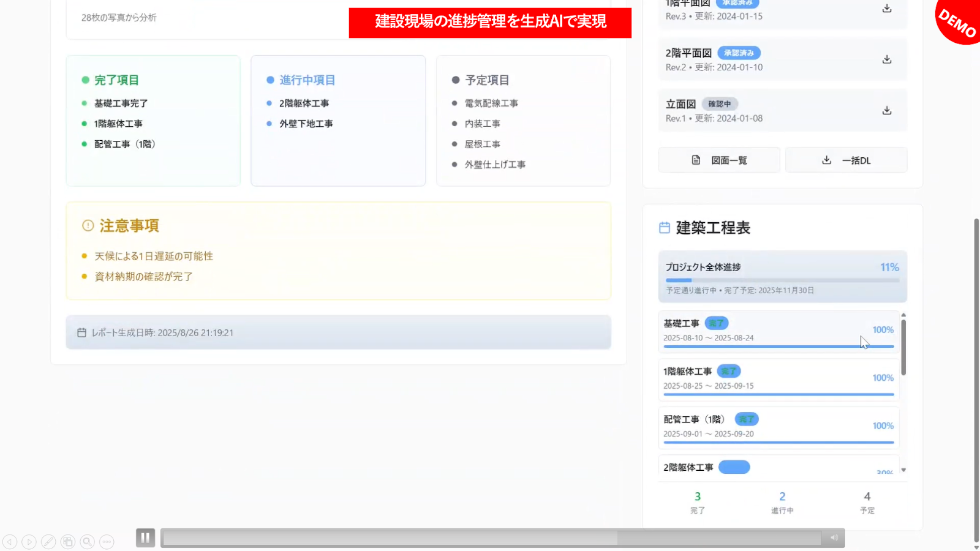The width and height of the screenshot is (980, 551).
Task: Click the 一括DL button
Action: coord(846,160)
